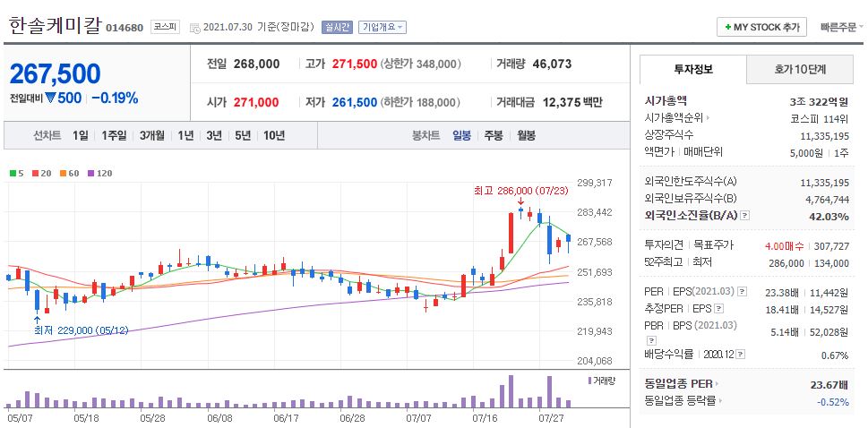This screenshot has height=428, width=868.
Task: Select the 일봉 daily candle chart
Action: pyautogui.click(x=461, y=136)
